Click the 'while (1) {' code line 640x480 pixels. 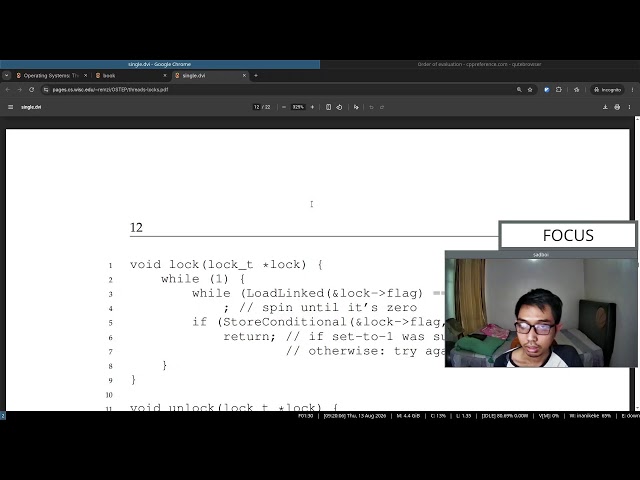pyautogui.click(x=203, y=279)
